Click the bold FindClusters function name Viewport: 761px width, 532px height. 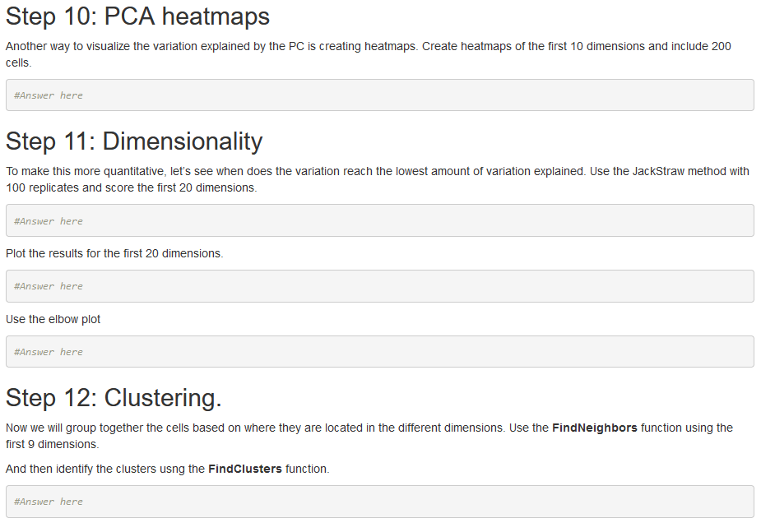tap(245, 469)
